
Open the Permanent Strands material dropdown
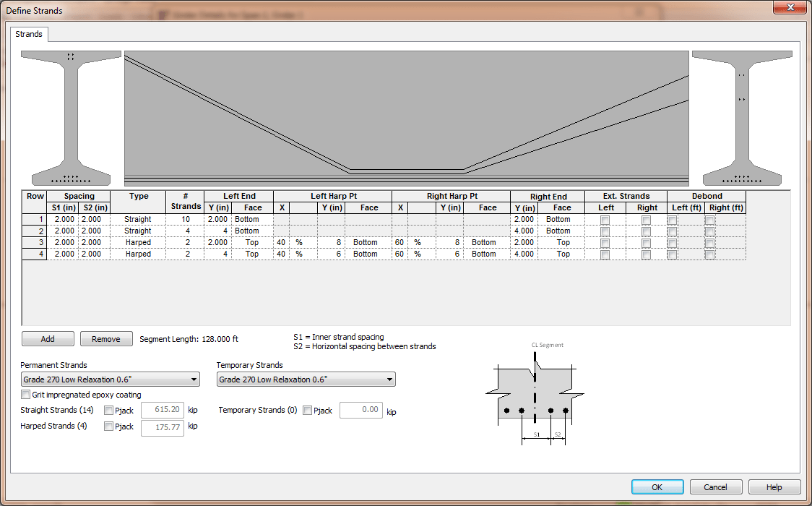pyautogui.click(x=193, y=379)
